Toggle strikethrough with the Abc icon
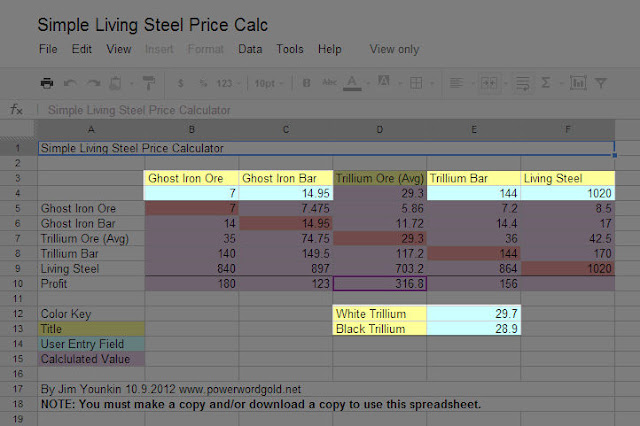 tap(331, 83)
